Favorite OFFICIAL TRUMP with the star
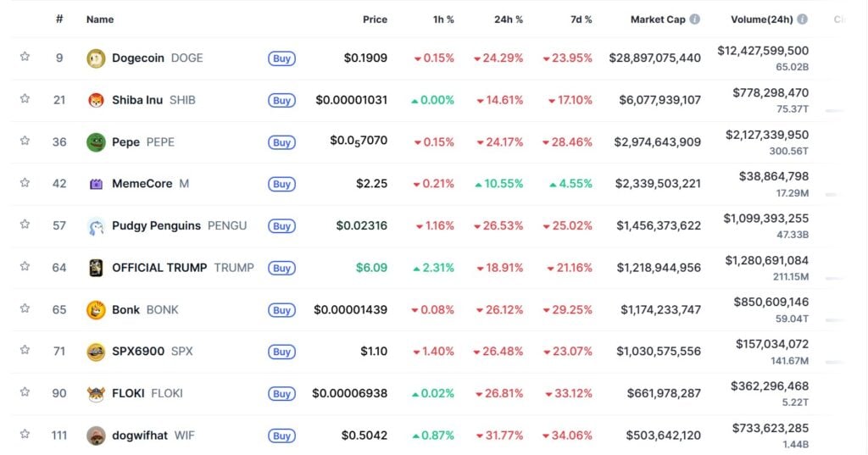Viewport: 868px width, 455px height. pyautogui.click(x=25, y=267)
